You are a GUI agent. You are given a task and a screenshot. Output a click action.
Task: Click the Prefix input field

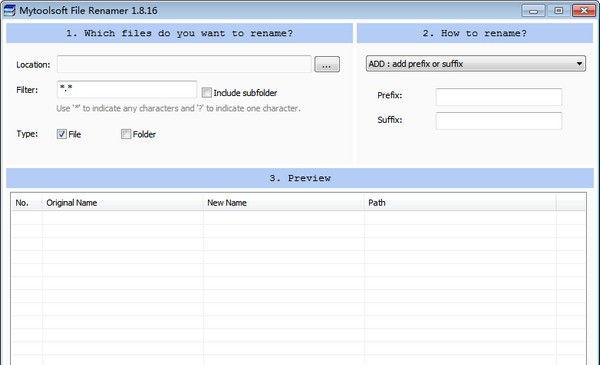coord(499,97)
